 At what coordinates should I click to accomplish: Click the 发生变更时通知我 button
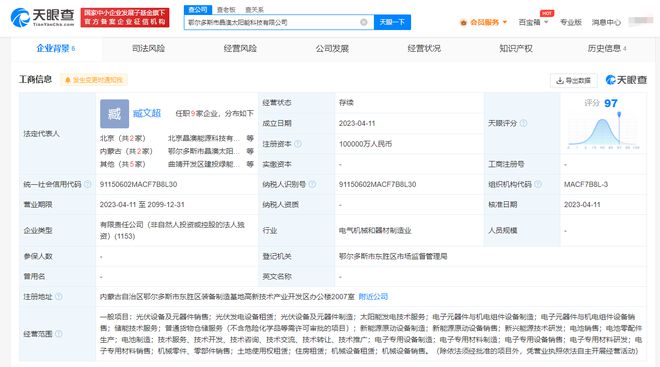point(94,80)
